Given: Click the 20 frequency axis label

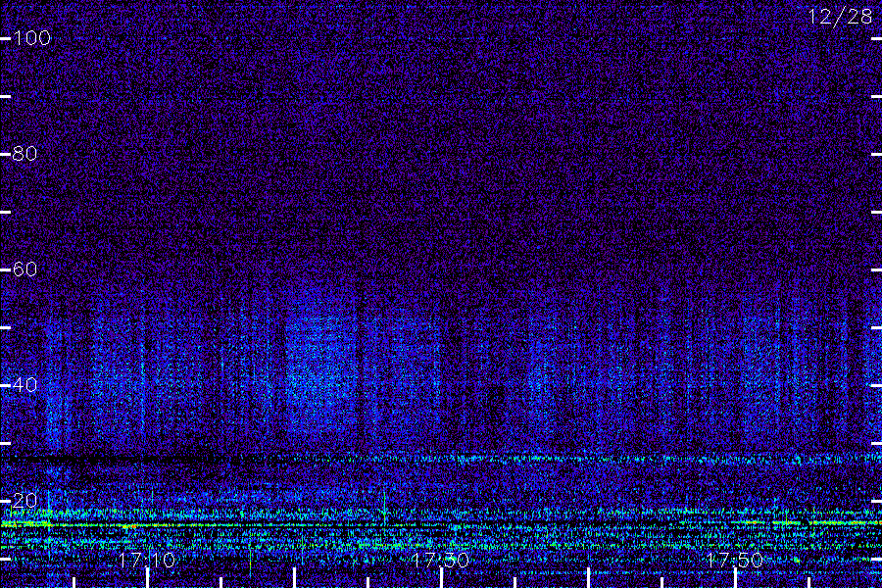Looking at the screenshot, I should pos(25,500).
